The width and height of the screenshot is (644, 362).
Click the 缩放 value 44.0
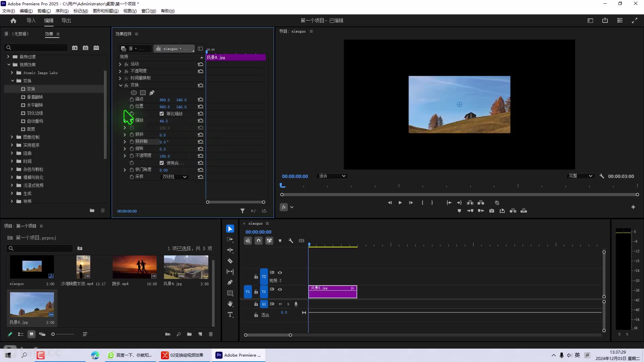[164, 121]
